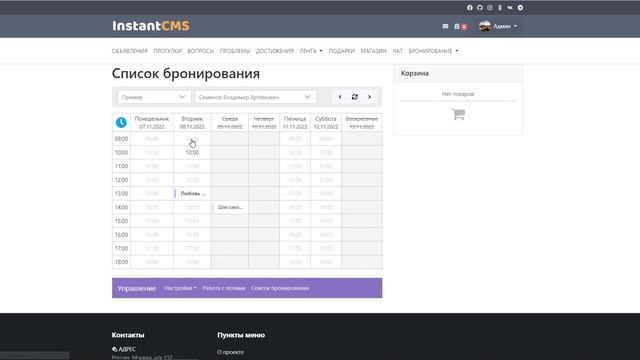Open the Семенов Владимир Артёмович dropdown
Image resolution: width=640 pixels, height=360 pixels.
coord(255,97)
